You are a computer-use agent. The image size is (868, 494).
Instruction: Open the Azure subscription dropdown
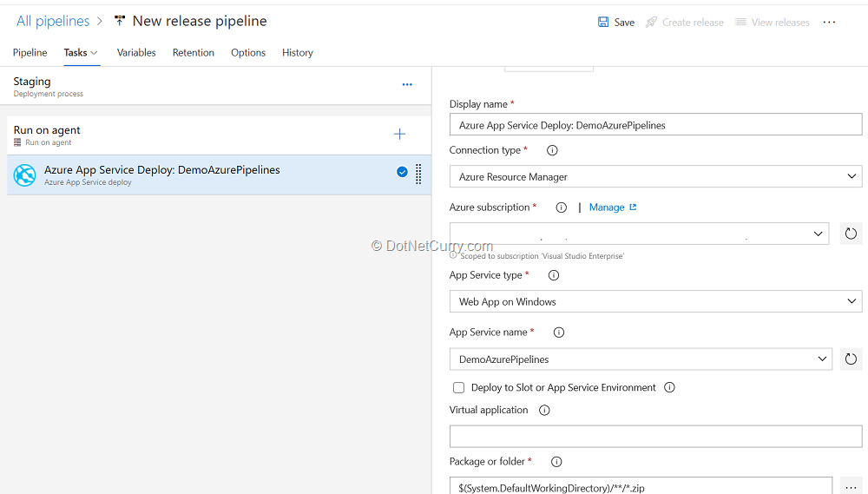(x=640, y=234)
